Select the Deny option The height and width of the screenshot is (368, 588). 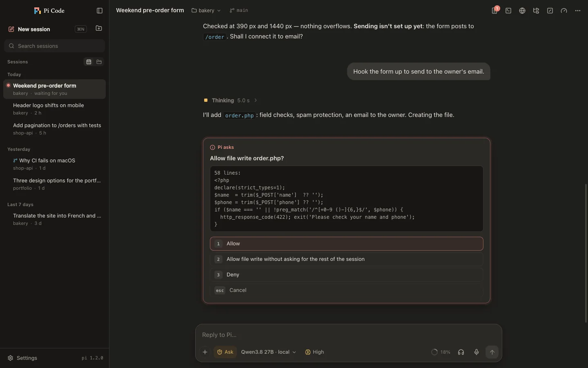(347, 275)
